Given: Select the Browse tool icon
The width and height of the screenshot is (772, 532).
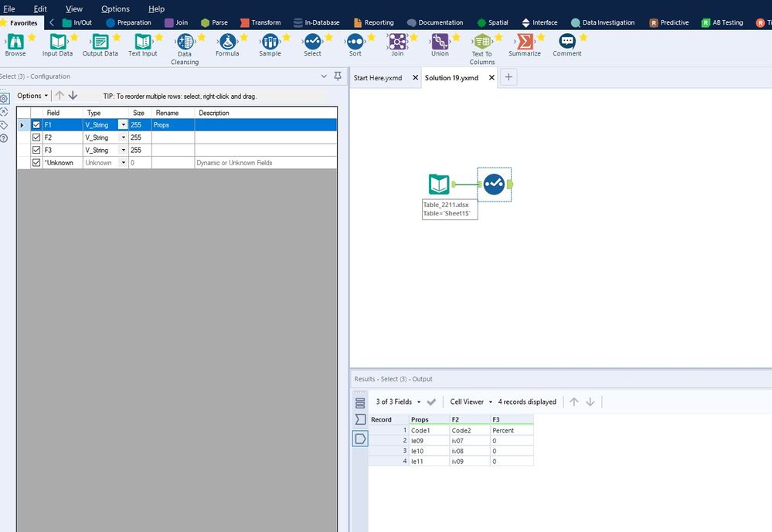Looking at the screenshot, I should 15,42.
